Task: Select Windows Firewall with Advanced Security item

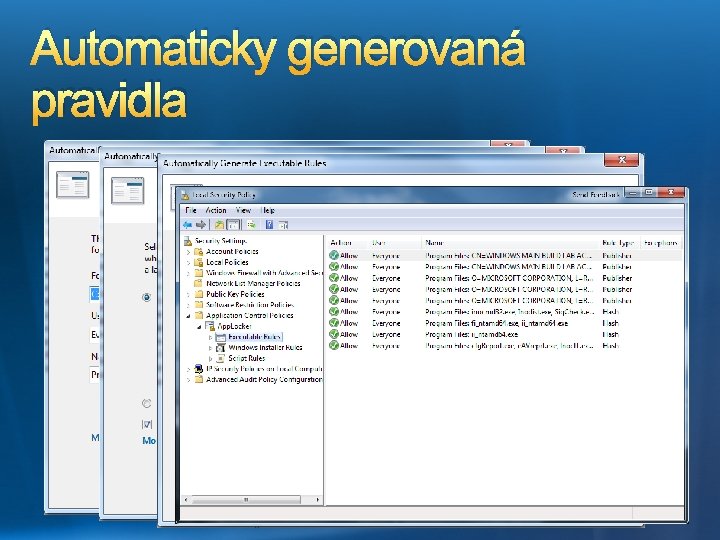Action: tap(264, 273)
